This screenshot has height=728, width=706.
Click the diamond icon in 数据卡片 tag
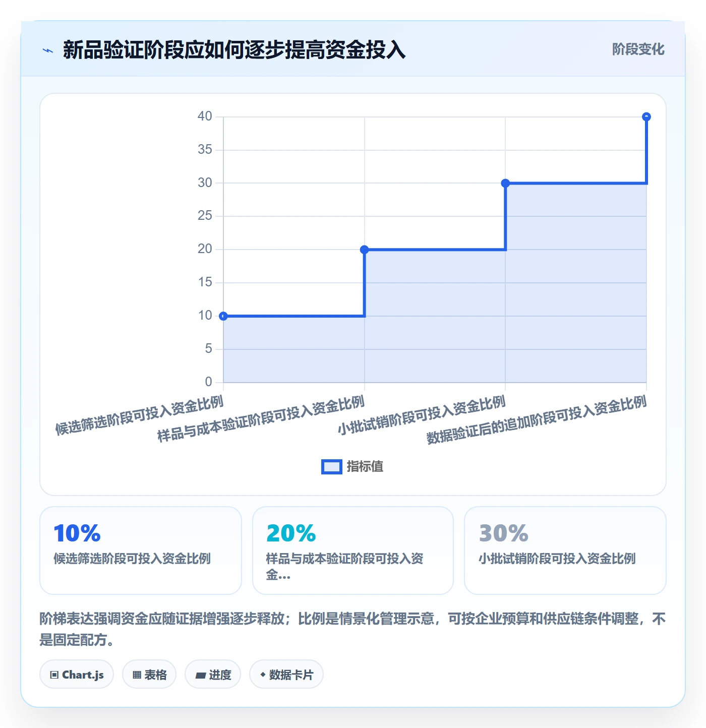[263, 675]
